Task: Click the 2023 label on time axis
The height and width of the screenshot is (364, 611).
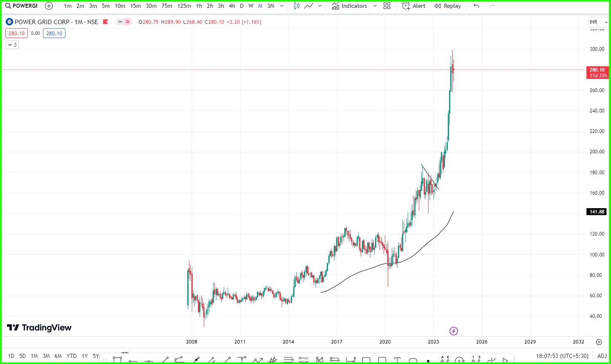Action: pyautogui.click(x=433, y=342)
